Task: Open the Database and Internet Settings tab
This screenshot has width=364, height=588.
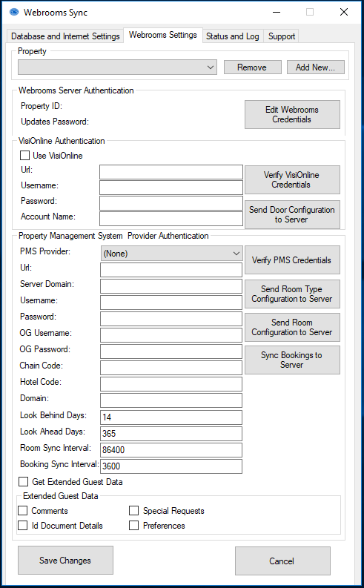Action: click(x=65, y=36)
